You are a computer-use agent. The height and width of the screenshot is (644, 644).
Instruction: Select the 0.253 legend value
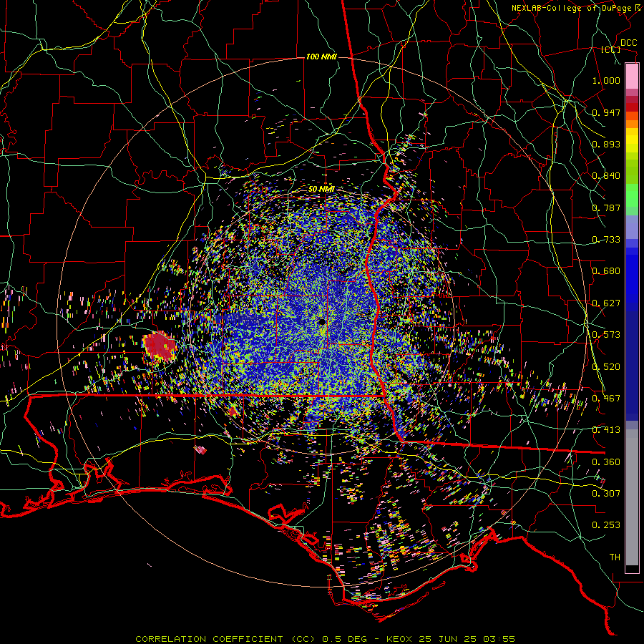click(x=606, y=525)
